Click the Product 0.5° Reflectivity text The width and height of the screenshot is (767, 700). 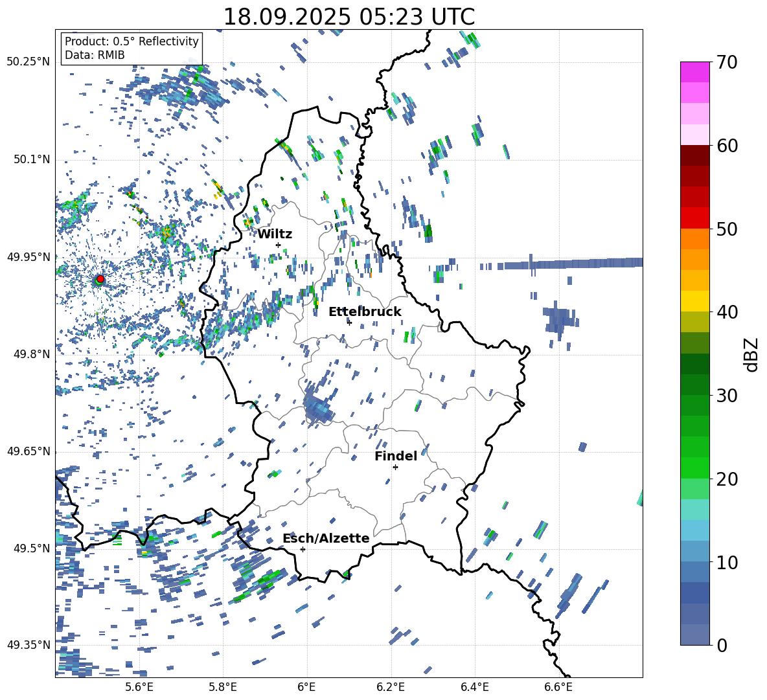coord(132,41)
